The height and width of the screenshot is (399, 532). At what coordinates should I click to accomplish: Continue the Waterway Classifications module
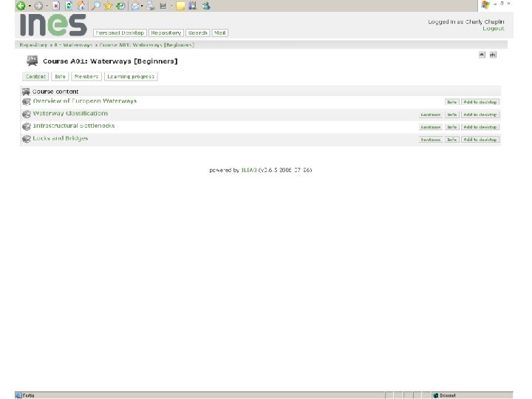click(x=431, y=115)
